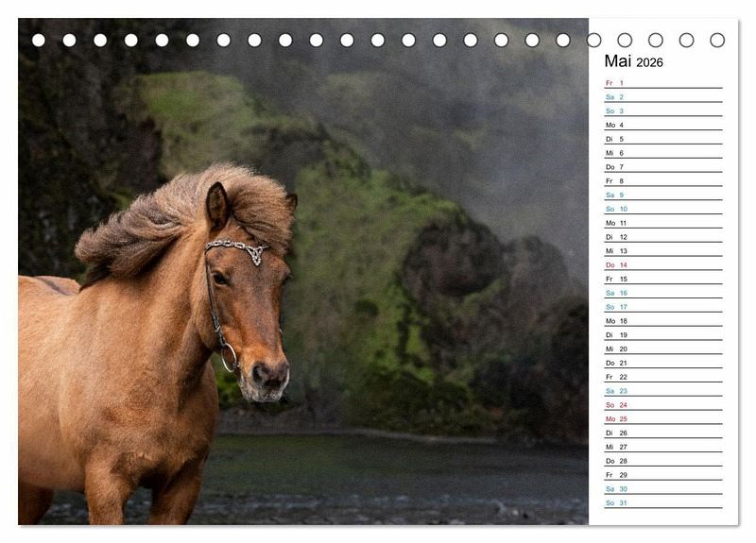Viewport: 756px width, 543px height.
Task: Click the "Mai 2026" month heading
Action: tap(633, 62)
